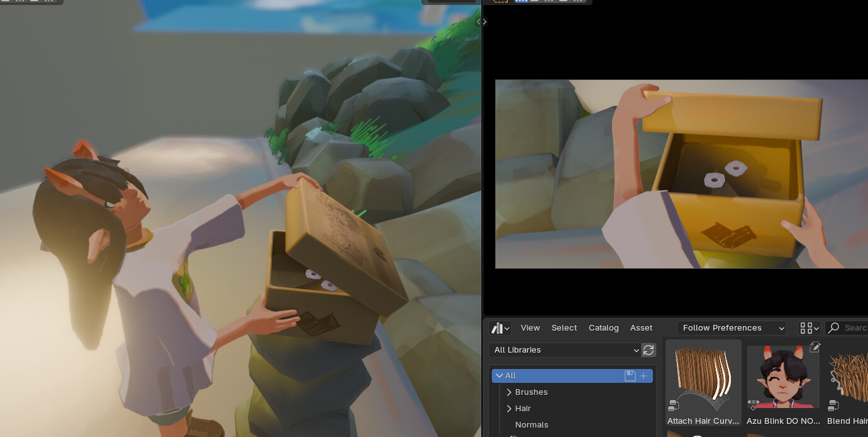Expand the Brushes catalog
Image resolution: width=868 pixels, height=437 pixels.
509,392
